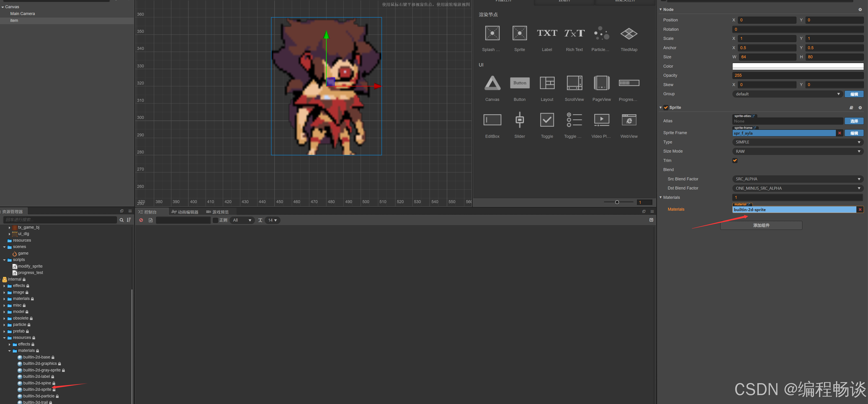This screenshot has width=868, height=404.
Task: Toggle the Sprite component enabled checkbox
Action: [x=666, y=107]
